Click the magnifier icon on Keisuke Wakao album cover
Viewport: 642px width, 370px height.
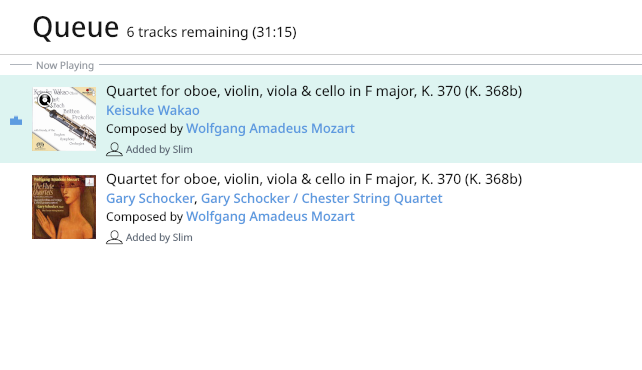[45, 99]
